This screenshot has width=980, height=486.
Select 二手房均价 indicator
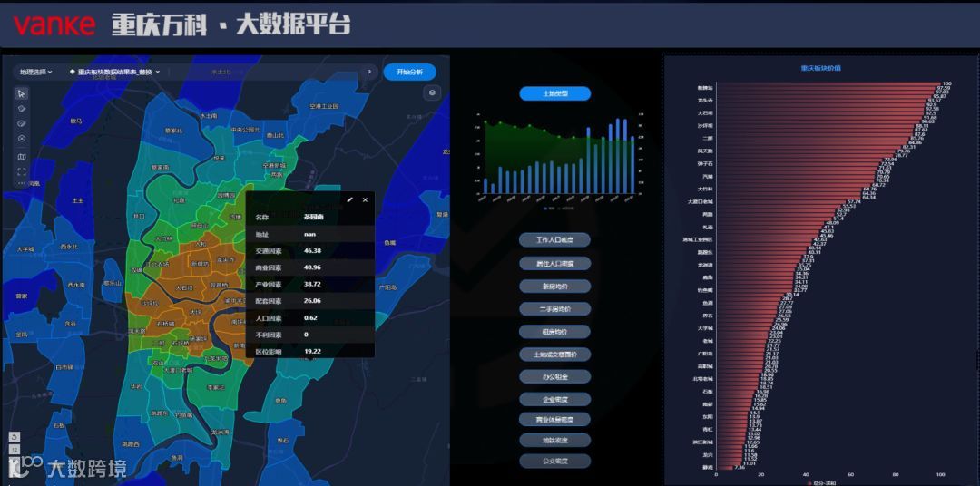[x=555, y=308]
